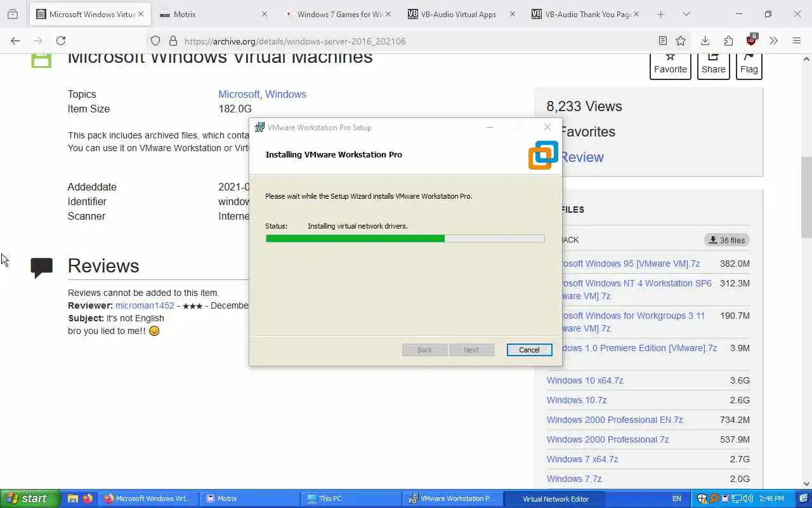Click the volume icon in system tray
Viewport: 812px width, 508px height.
pyautogui.click(x=747, y=498)
